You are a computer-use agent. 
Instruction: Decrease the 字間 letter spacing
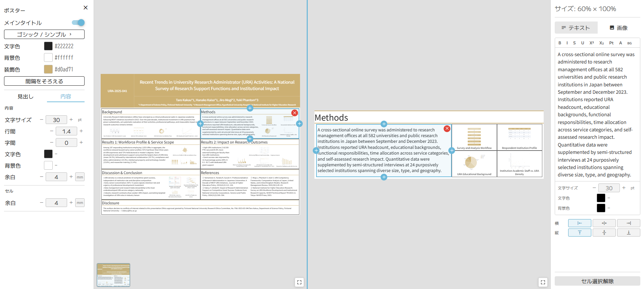[52, 142]
